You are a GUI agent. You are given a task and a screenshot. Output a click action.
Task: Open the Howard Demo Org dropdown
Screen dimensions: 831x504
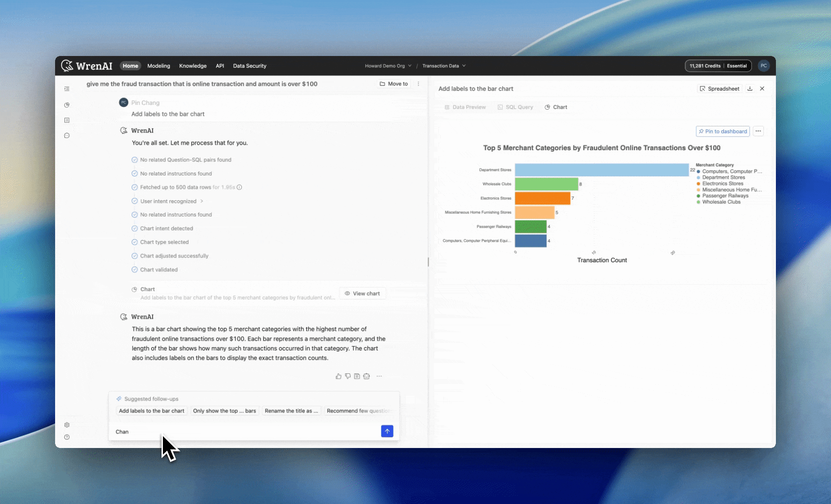point(388,66)
